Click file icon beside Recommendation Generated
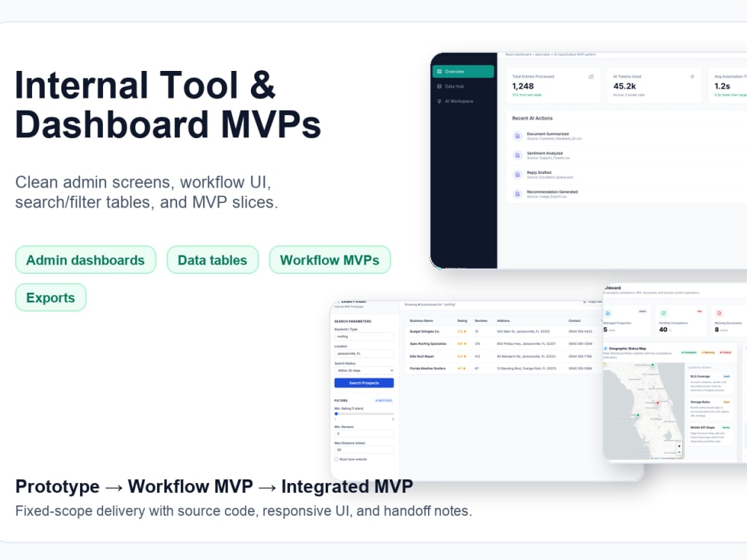 (x=518, y=194)
